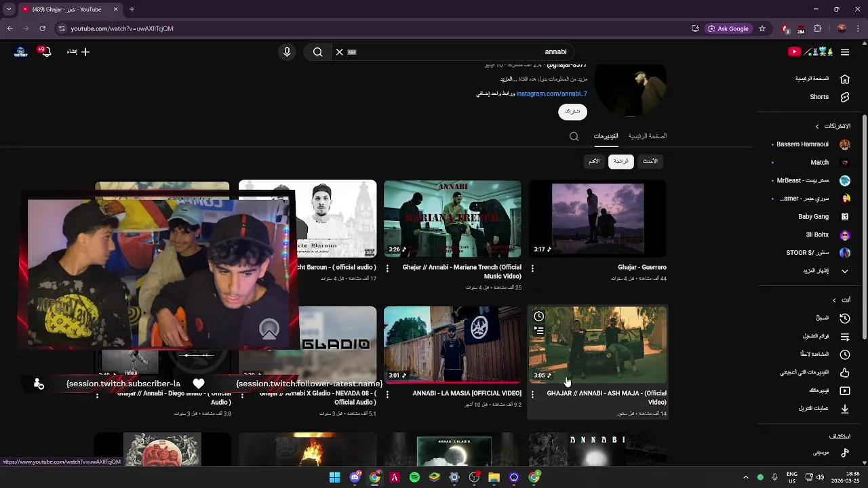868x488 pixels.
Task: Open options menu for LA MASIA video
Action: 387,394
